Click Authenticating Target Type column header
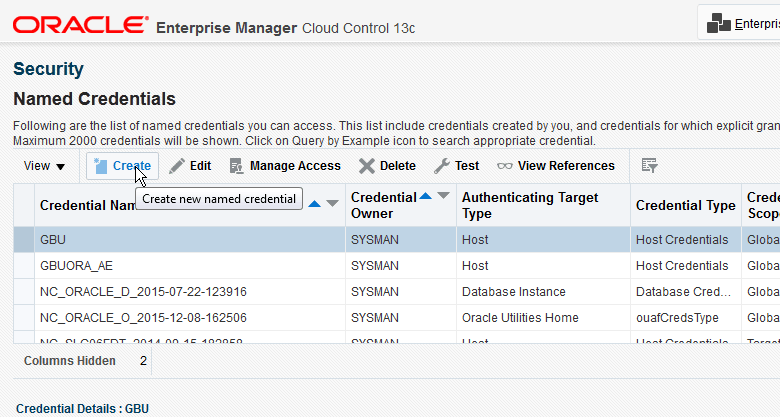Viewport: 780px width, 417px height. [543, 205]
